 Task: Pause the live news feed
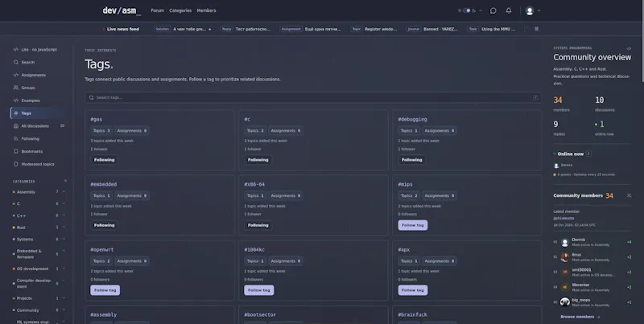coord(536,29)
